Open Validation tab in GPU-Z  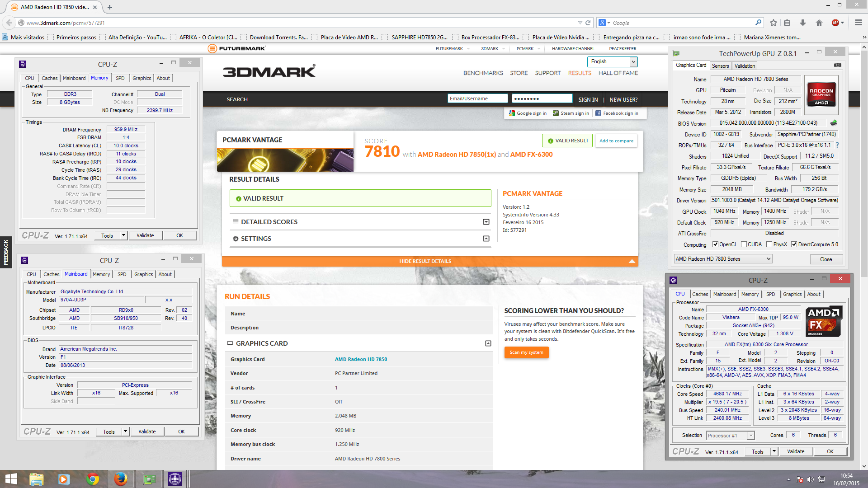tap(745, 66)
